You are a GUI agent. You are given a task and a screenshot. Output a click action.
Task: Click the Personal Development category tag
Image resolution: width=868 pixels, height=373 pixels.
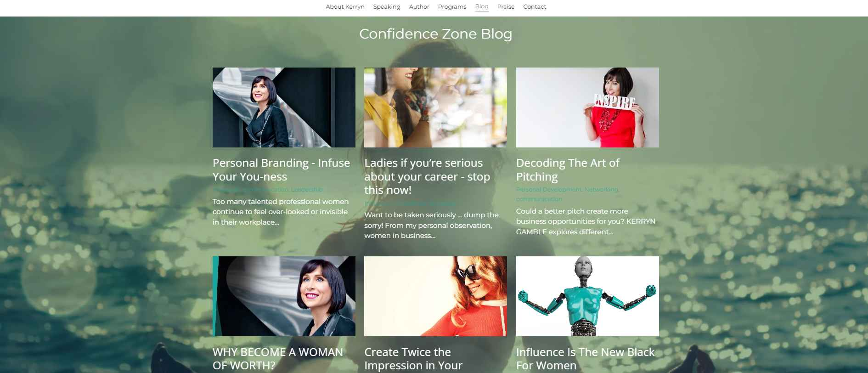[x=548, y=189]
